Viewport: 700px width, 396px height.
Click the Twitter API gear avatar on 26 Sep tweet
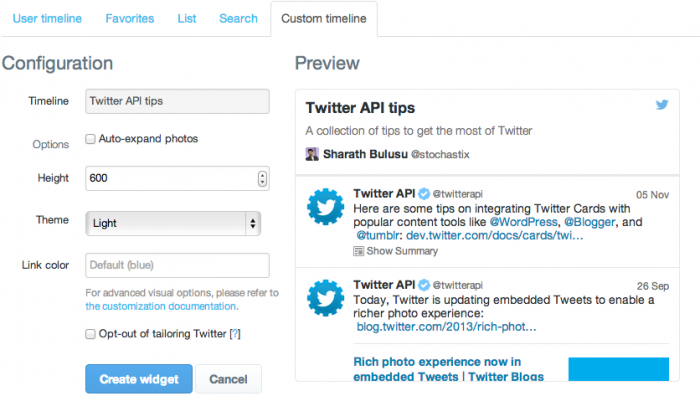(x=325, y=298)
